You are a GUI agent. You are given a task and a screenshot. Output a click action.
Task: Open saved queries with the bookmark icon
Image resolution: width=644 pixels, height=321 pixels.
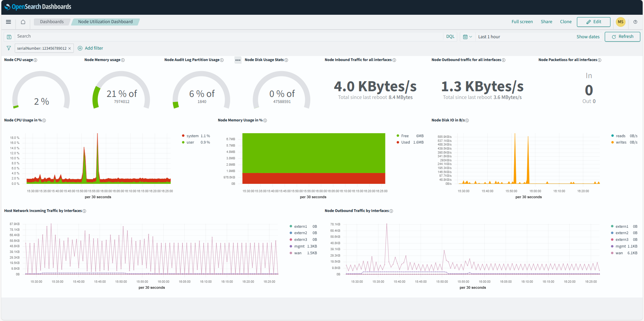pyautogui.click(x=9, y=36)
